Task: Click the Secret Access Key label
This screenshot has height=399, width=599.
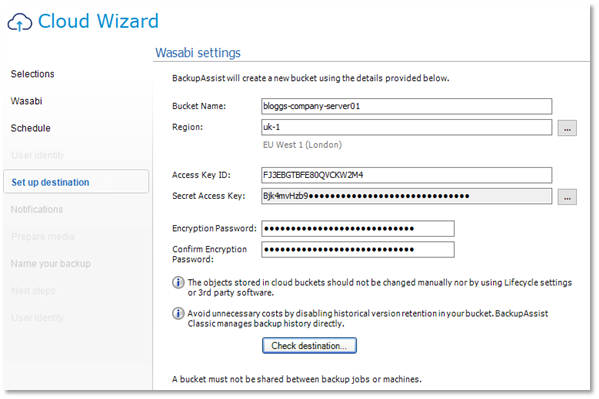Action: coord(209,196)
